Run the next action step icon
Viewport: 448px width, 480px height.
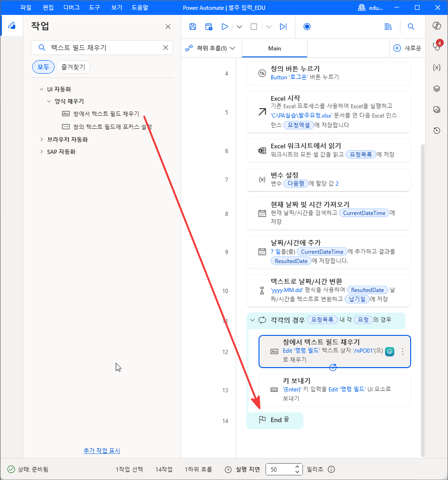coord(283,27)
